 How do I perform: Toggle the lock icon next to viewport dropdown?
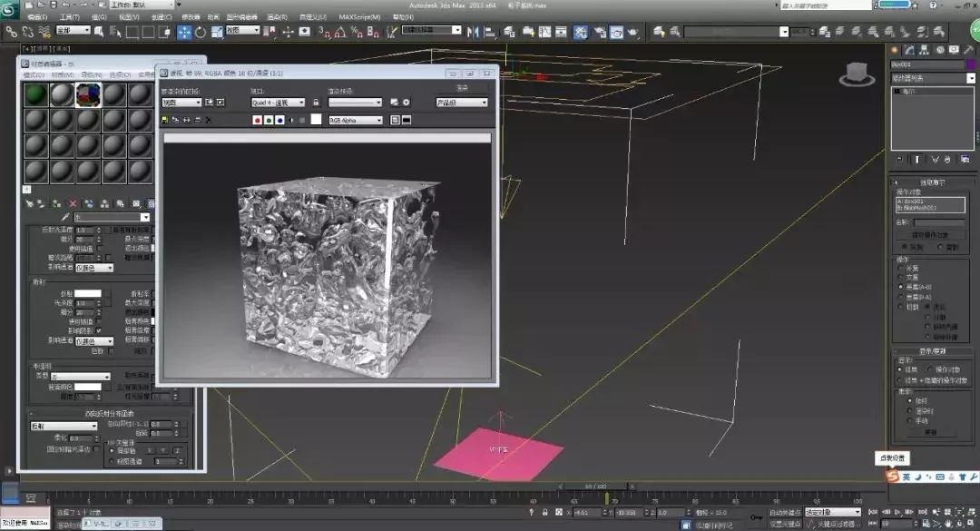[x=316, y=103]
